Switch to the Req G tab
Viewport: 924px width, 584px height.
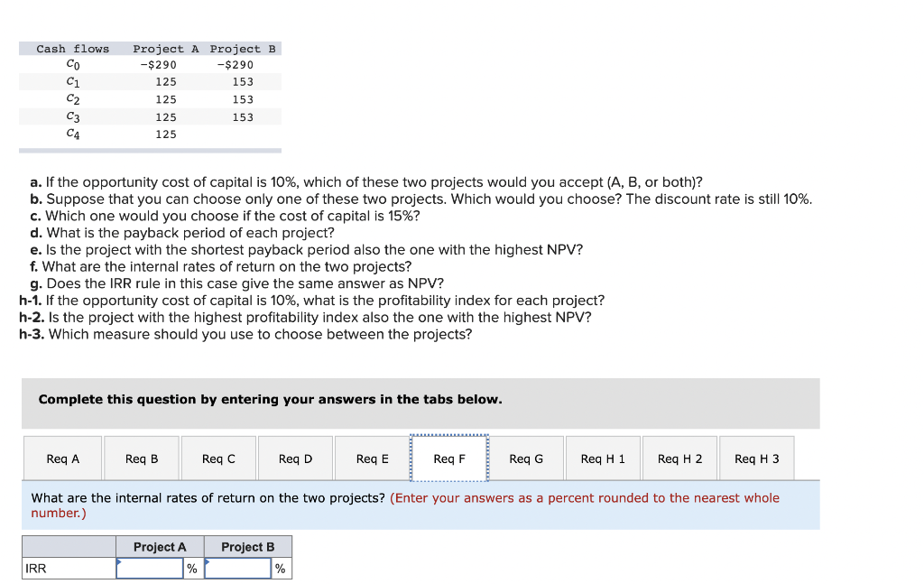click(x=526, y=458)
